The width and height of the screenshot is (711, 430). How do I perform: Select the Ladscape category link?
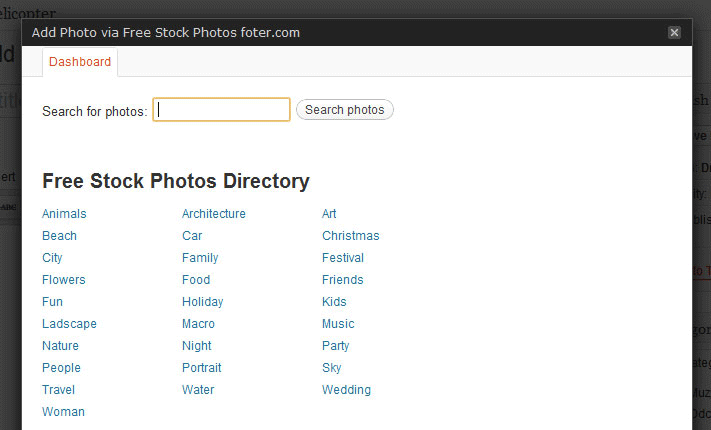pos(69,324)
